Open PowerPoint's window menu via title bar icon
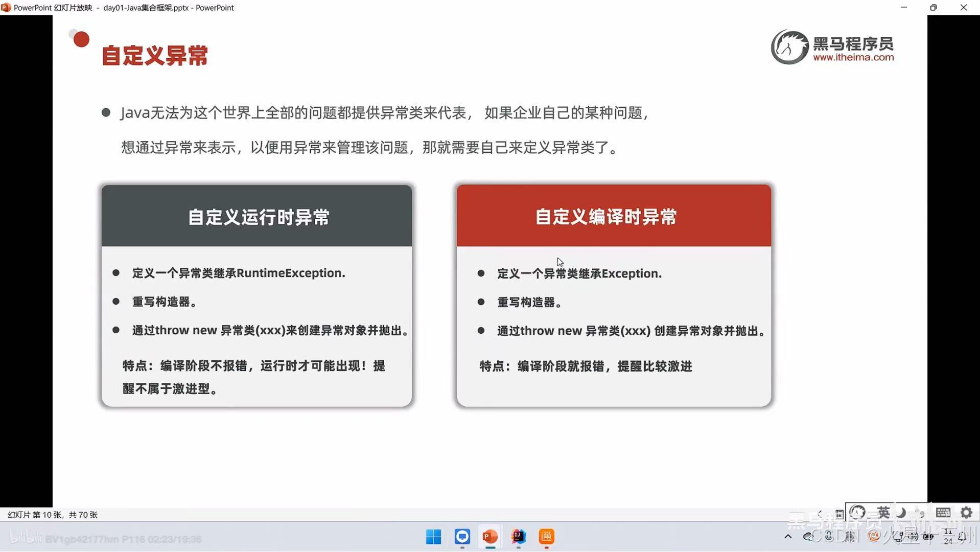The height and width of the screenshot is (552, 980). point(6,8)
